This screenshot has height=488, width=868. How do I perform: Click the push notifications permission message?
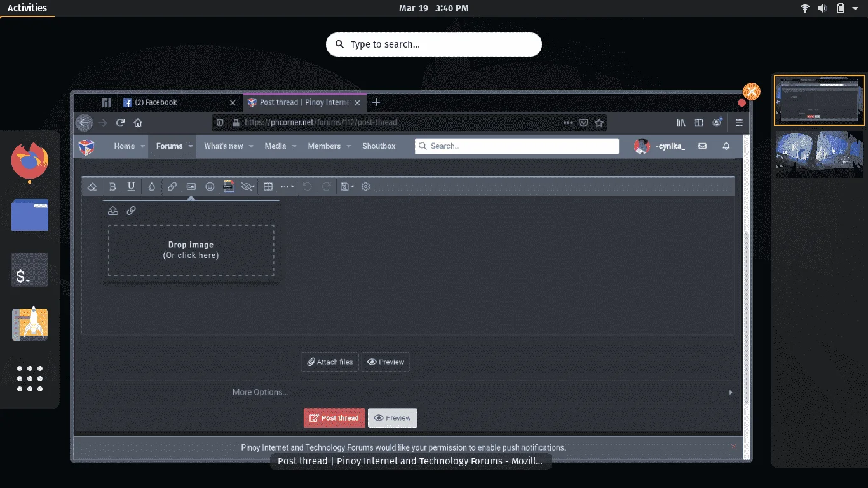403,447
